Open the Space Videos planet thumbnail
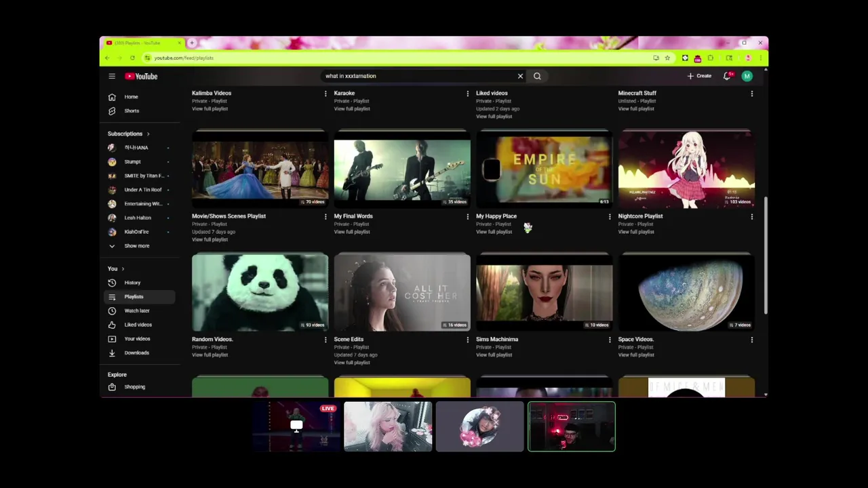 (x=686, y=292)
